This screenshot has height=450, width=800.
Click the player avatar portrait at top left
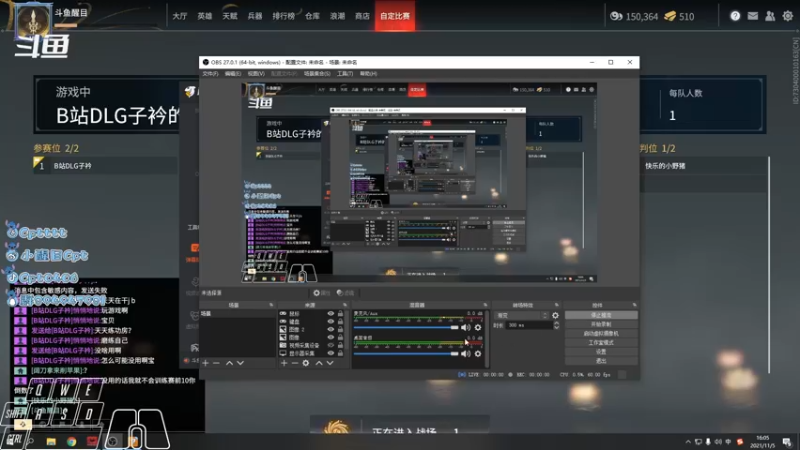click(33, 20)
